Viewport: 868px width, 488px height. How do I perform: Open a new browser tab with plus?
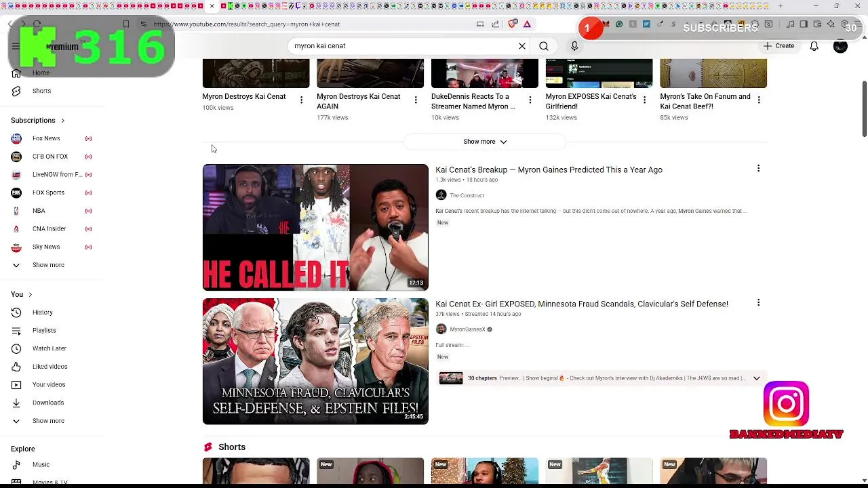tap(781, 6)
